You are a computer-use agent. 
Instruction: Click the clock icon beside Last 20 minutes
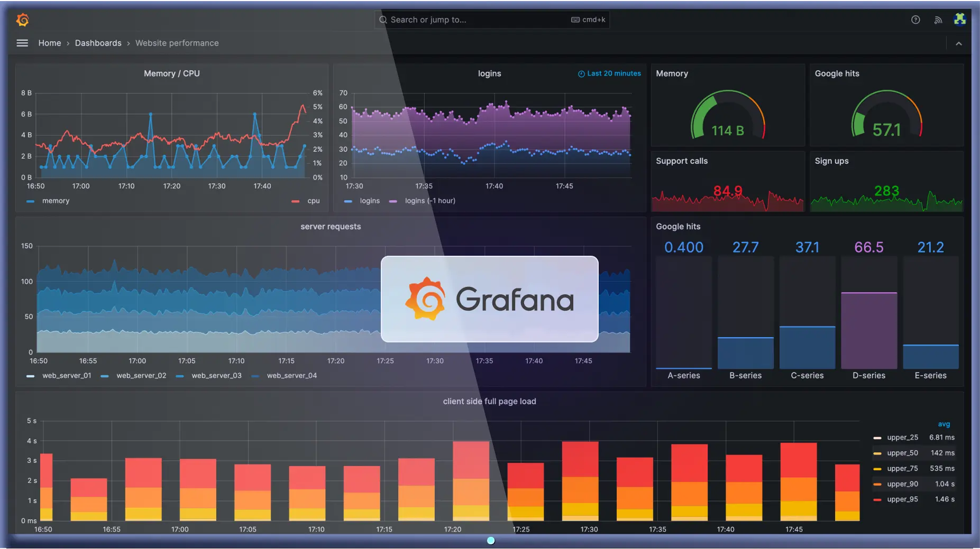coord(581,74)
